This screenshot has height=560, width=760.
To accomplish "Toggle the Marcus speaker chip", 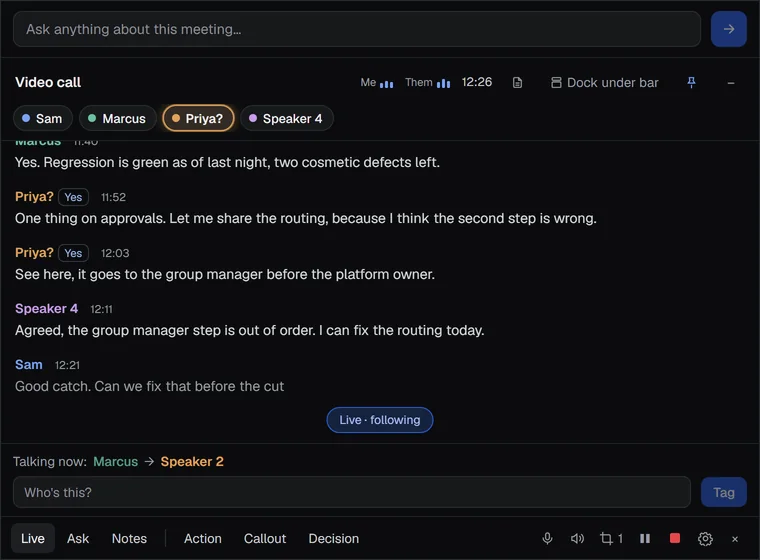I will [x=118, y=118].
